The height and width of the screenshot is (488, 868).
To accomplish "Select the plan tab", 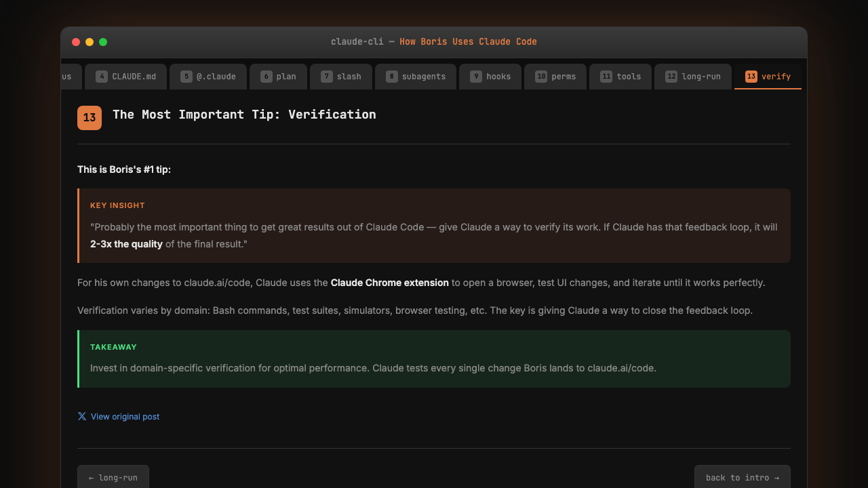I will [278, 77].
